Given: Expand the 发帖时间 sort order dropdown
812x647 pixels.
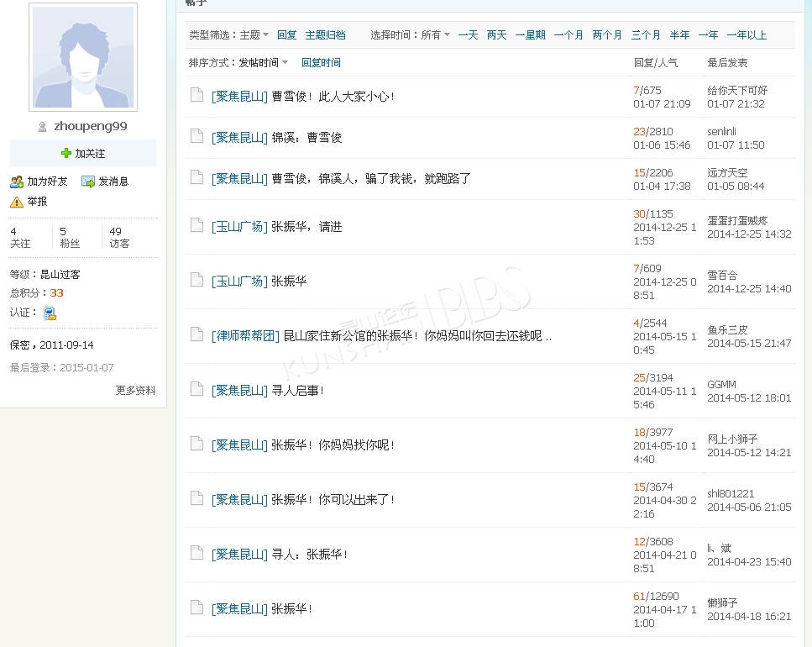Looking at the screenshot, I should coord(263,63).
